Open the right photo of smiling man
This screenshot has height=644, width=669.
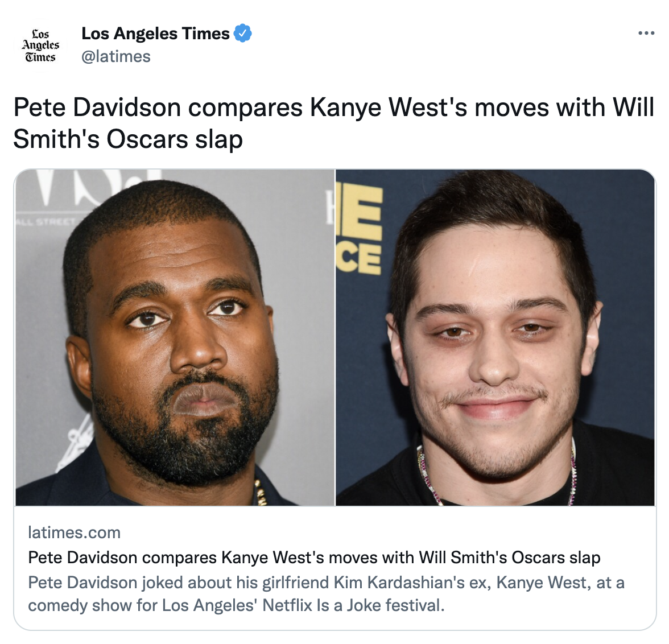click(x=495, y=337)
